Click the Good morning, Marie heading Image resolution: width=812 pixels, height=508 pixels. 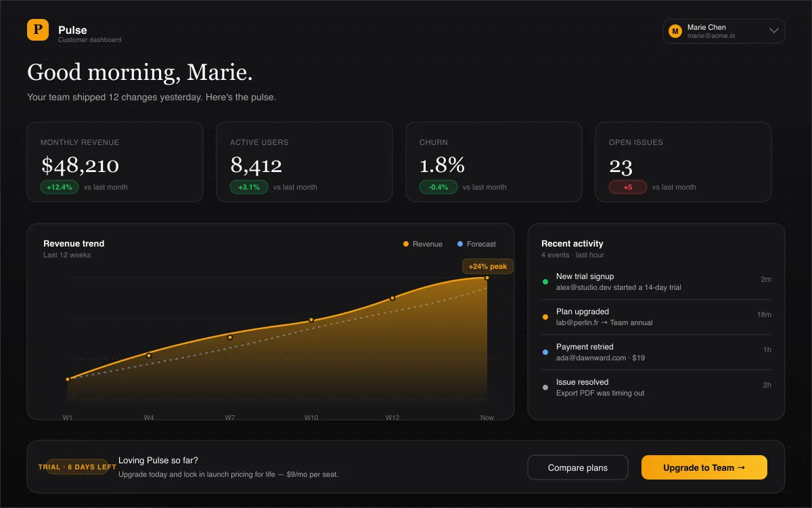click(140, 72)
